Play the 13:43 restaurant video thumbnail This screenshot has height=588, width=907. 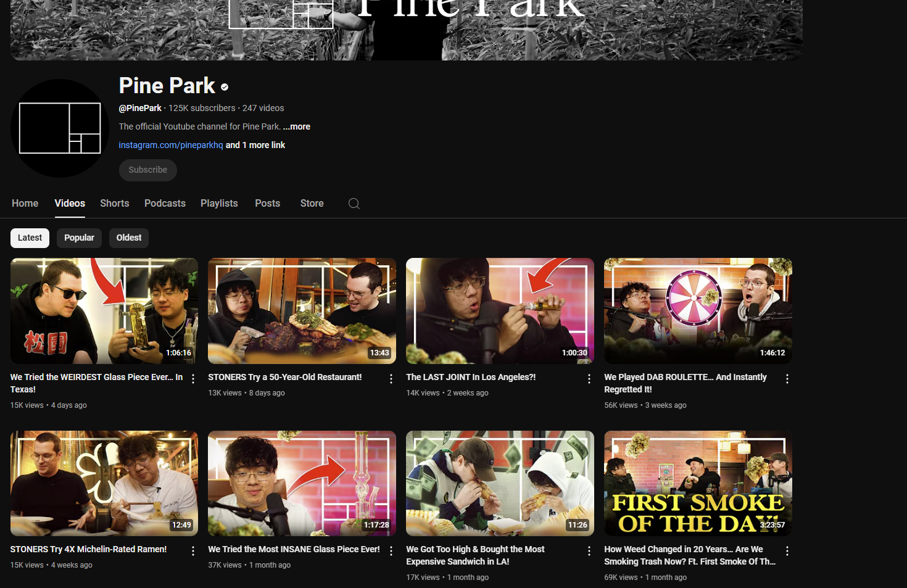pyautogui.click(x=302, y=311)
